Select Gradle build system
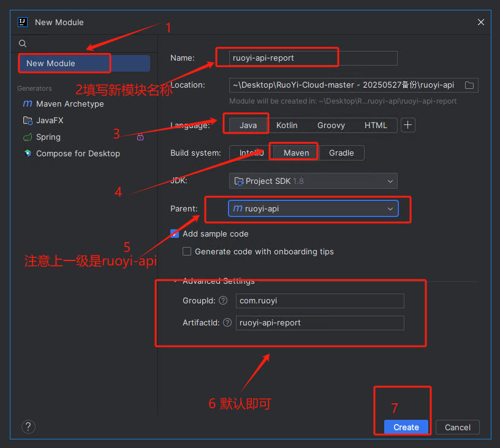 coord(341,153)
